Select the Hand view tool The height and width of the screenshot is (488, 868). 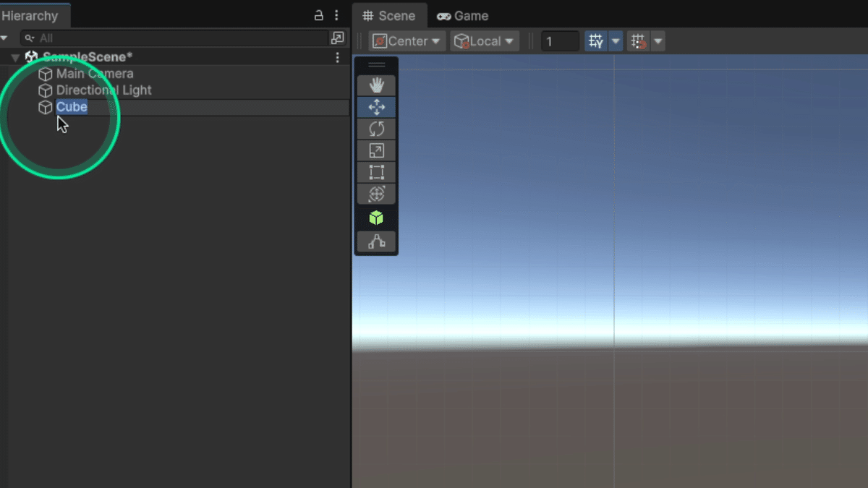point(376,85)
